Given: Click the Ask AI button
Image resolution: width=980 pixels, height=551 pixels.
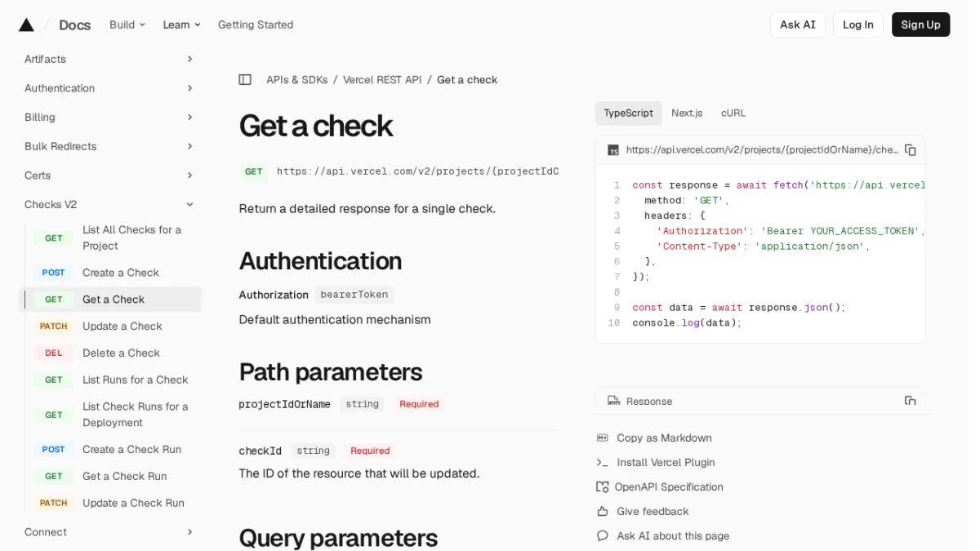Looking at the screenshot, I should pyautogui.click(x=797, y=24).
